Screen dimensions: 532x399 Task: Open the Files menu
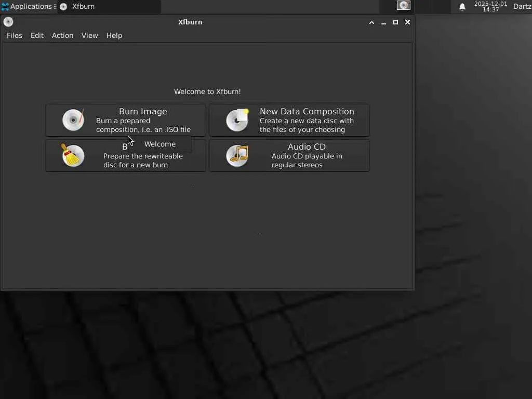coord(15,35)
